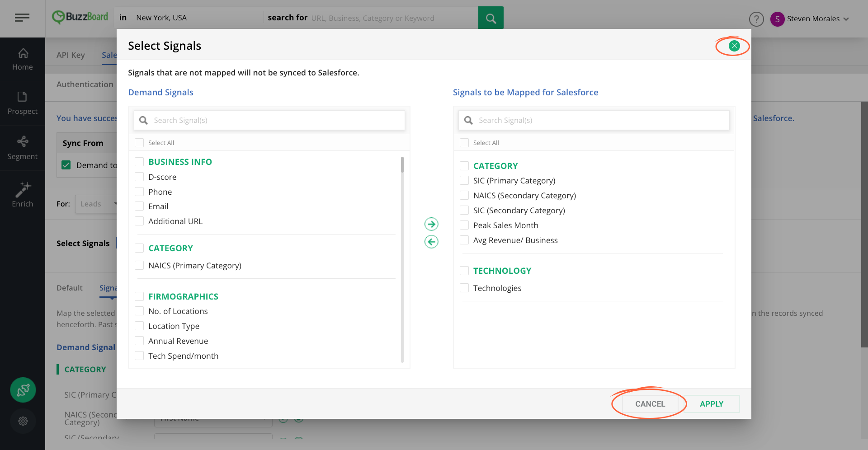
Task: Check SIC (Secondary Category) checkbox
Action: coord(464,210)
